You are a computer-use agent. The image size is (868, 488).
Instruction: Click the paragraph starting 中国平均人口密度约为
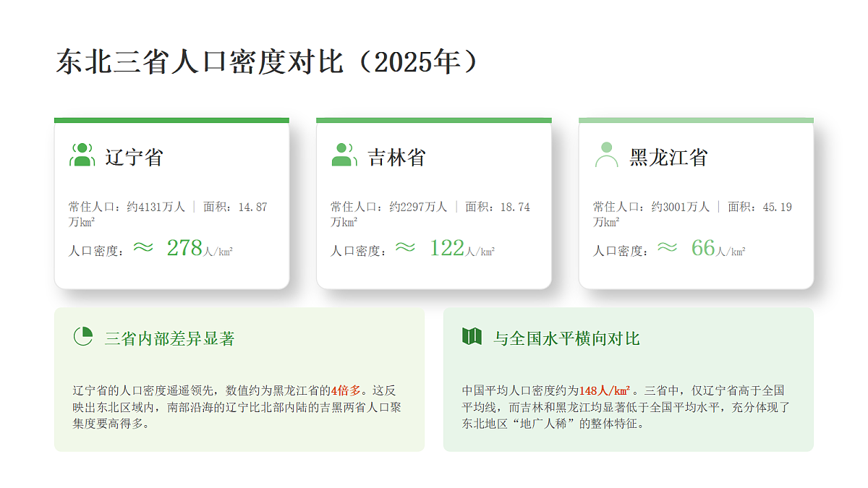coord(626,407)
